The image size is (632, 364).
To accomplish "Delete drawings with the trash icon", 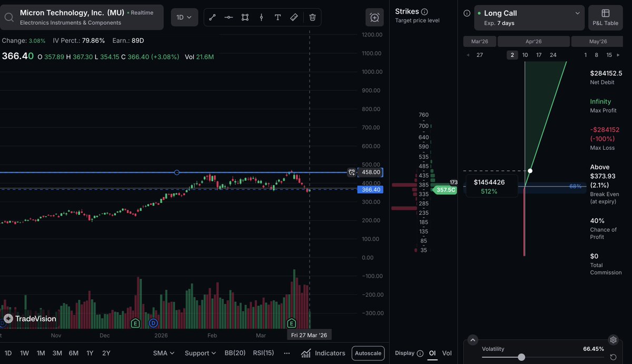I will click(x=312, y=17).
